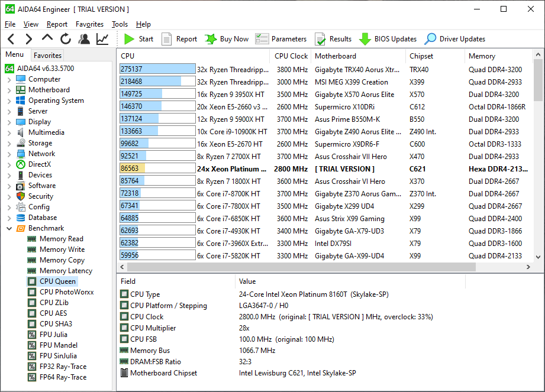Viewport: 545px width, 392px height.
Task: Open the Tools menu
Action: coord(120,24)
